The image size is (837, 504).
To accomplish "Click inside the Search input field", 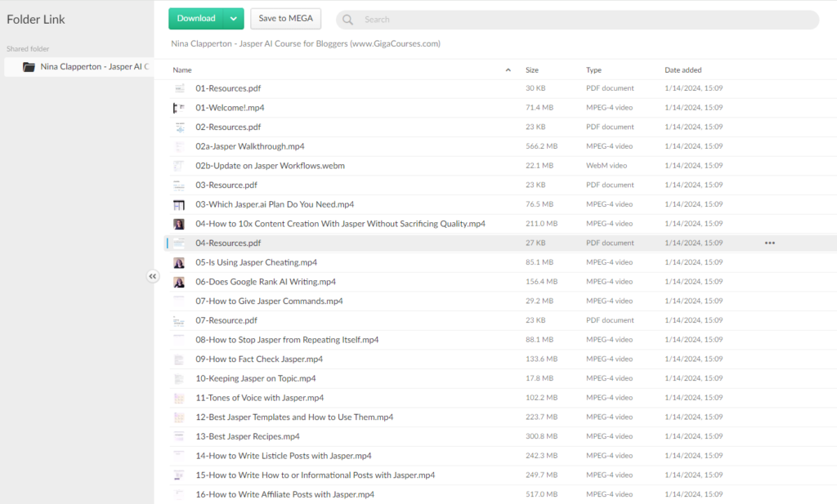I will 490,19.
